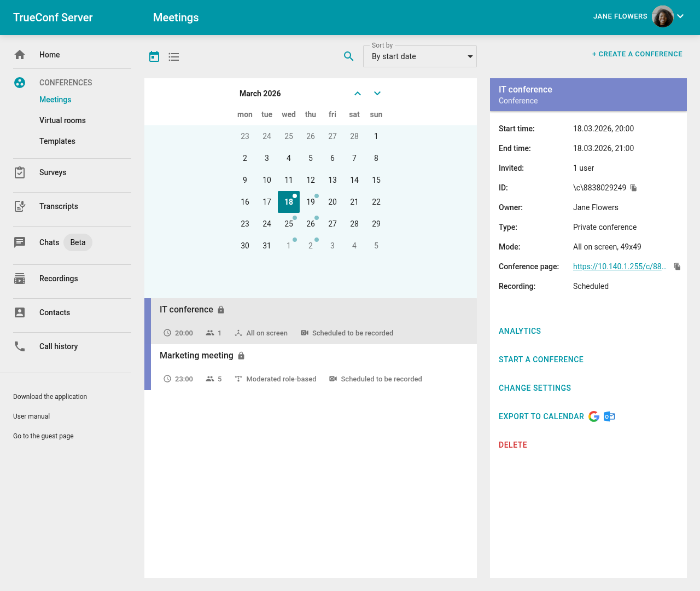Click Moderated role-based mode icon
This screenshot has height=591, width=700.
(x=238, y=379)
